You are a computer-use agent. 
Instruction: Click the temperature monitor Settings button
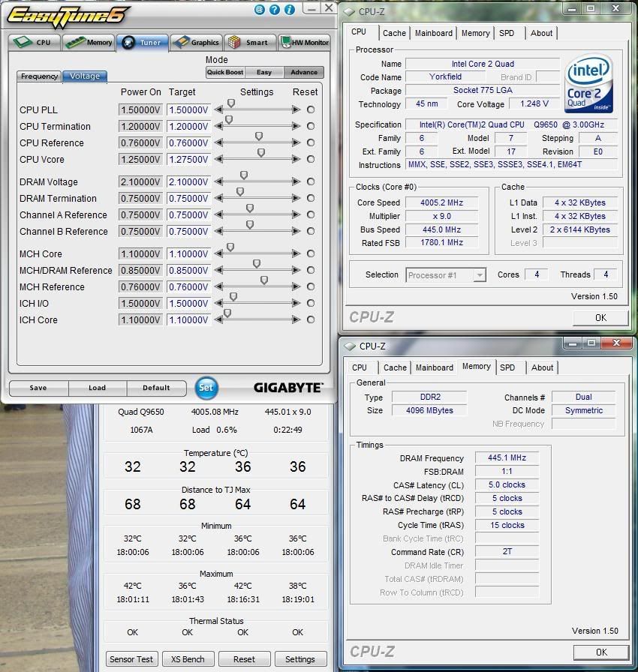pyautogui.click(x=300, y=659)
